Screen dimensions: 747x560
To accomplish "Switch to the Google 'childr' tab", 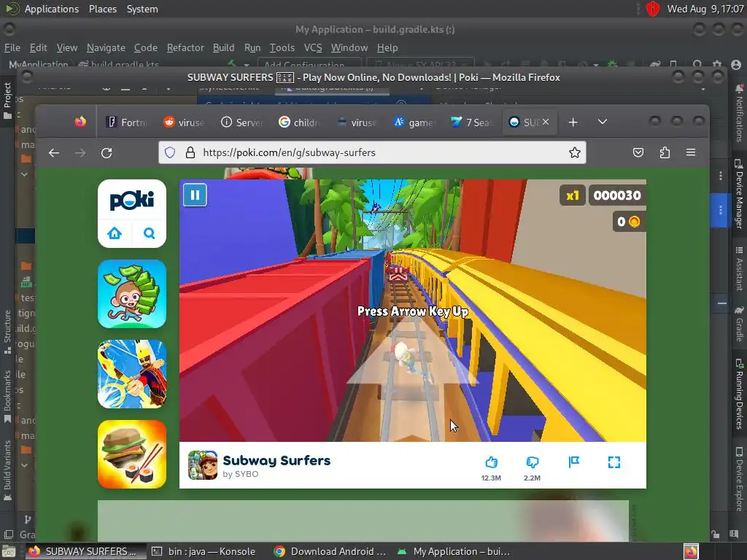I will [299, 122].
